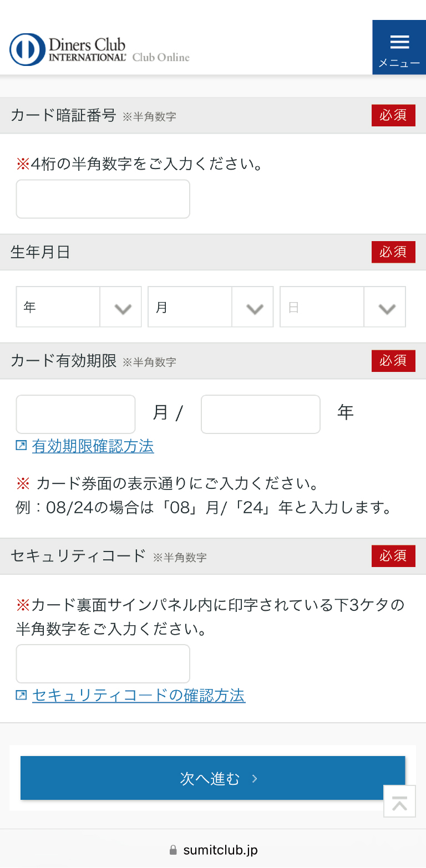Screen dimensions: 426x868
Task: Click the Diners Club International logo
Action: [68, 49]
